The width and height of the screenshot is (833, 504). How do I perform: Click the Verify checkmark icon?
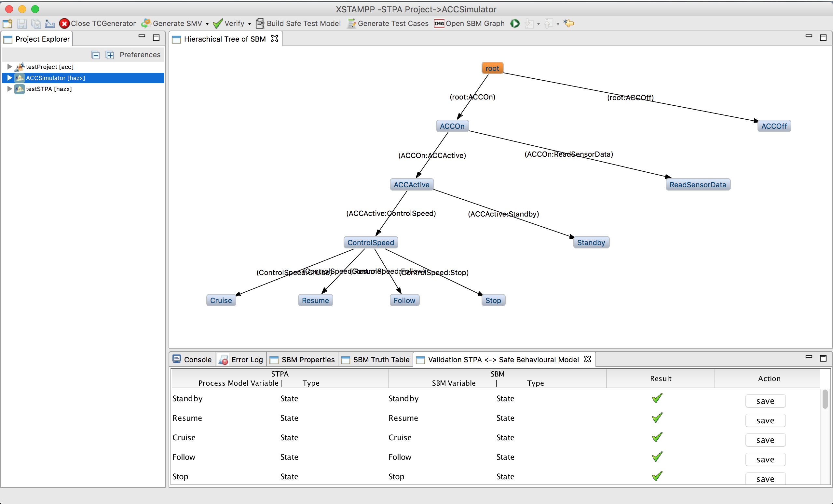click(x=218, y=23)
